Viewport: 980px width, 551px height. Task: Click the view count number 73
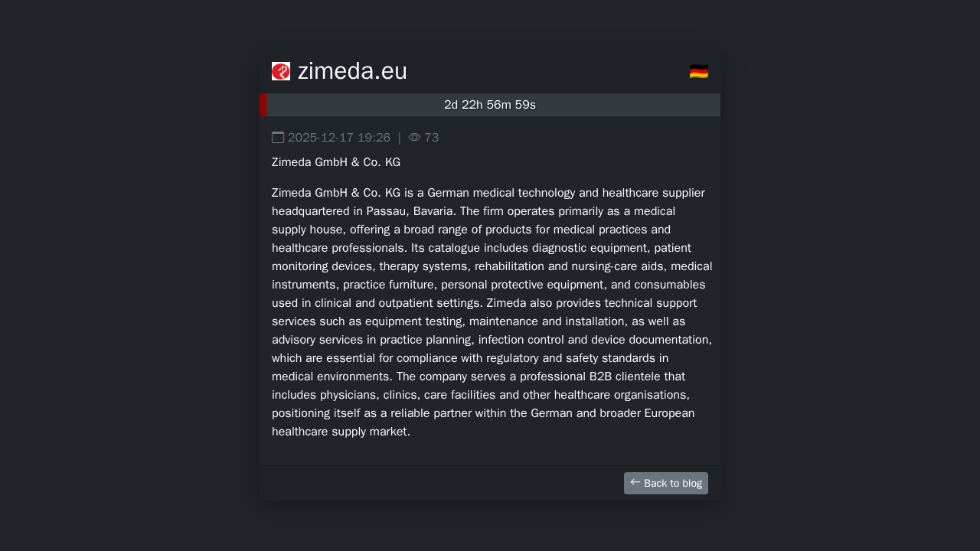click(x=432, y=138)
